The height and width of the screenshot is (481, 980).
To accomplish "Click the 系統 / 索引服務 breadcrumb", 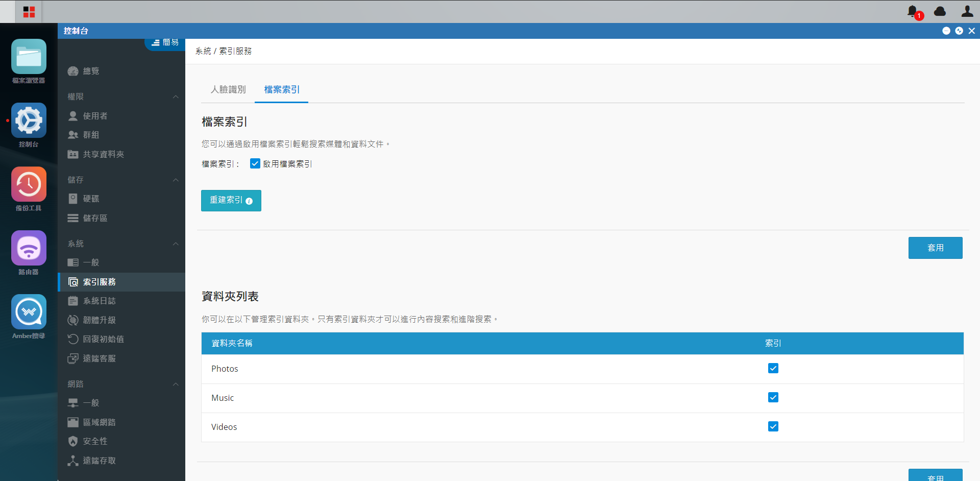I will tap(224, 51).
